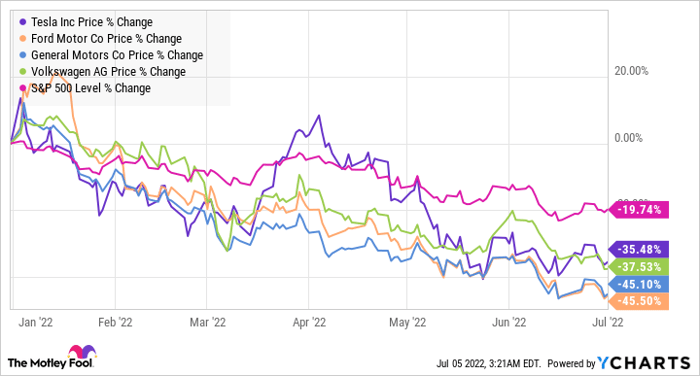Click the -37.53% Volkswagen value tag
Image resolution: width=700 pixels, height=376 pixels.
point(639,267)
